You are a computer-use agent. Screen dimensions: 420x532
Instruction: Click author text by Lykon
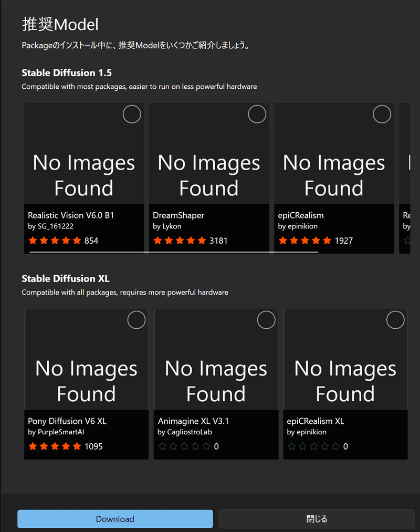click(x=167, y=226)
